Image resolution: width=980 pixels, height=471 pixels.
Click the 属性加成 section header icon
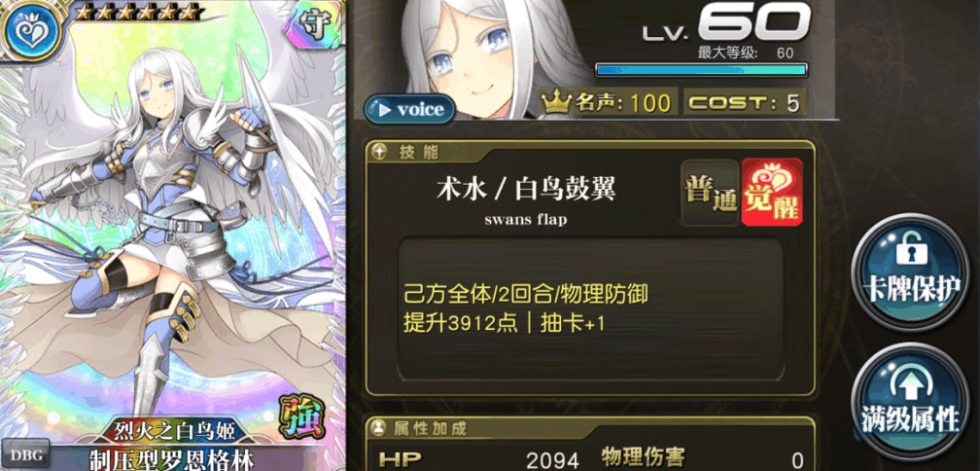(379, 428)
